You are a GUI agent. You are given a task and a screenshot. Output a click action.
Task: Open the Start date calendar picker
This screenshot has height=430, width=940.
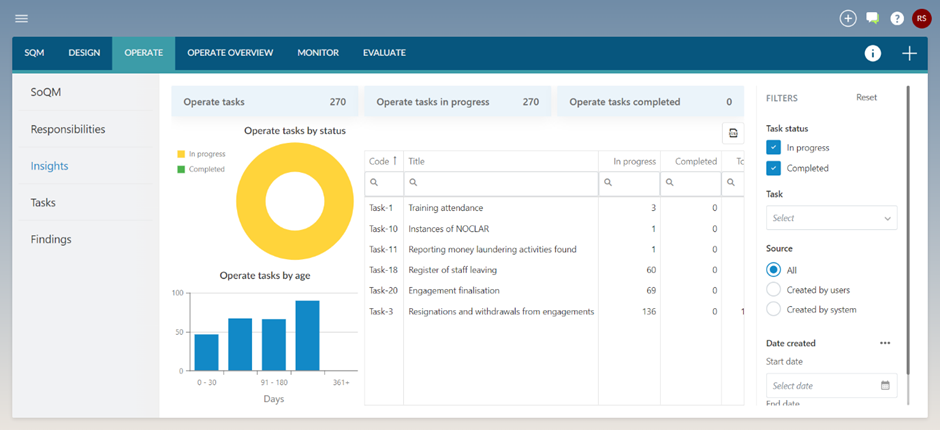[x=885, y=385]
